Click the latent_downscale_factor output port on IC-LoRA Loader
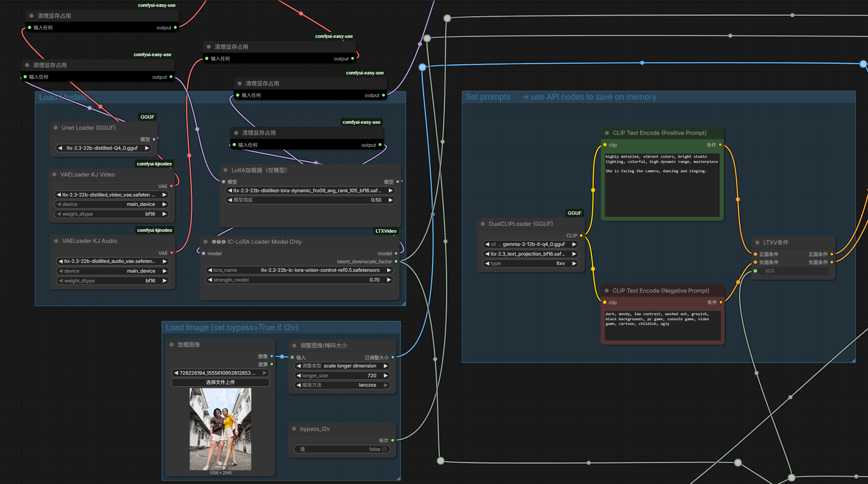868x484 pixels. click(396, 261)
